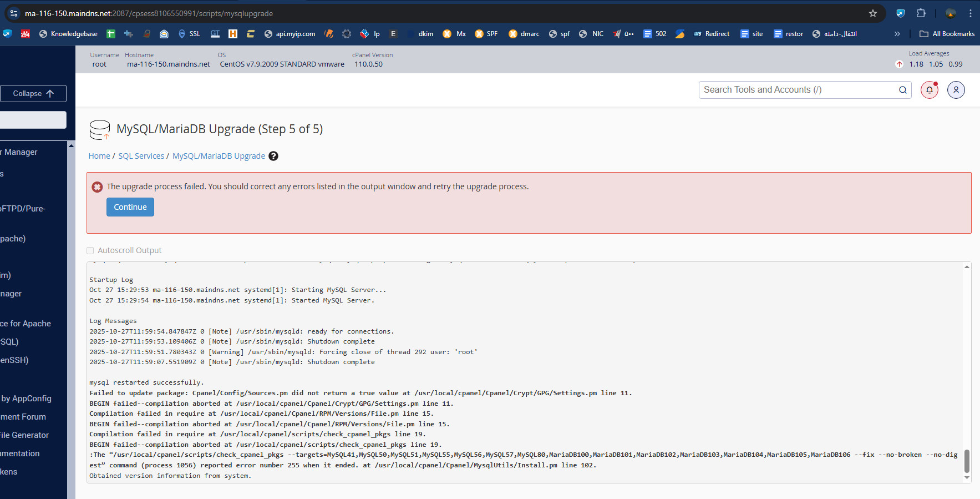The width and height of the screenshot is (980, 499).
Task: View site information icon in address bar
Action: coord(14,13)
